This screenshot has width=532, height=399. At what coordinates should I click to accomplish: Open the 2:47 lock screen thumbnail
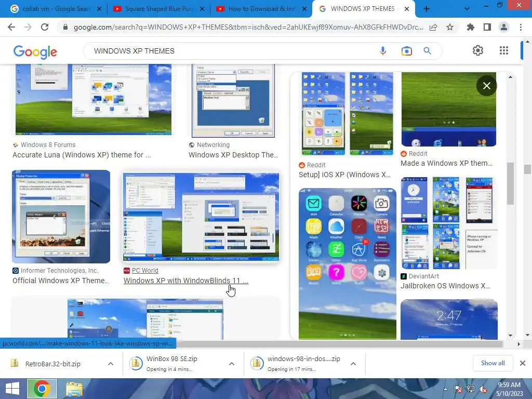click(x=449, y=320)
